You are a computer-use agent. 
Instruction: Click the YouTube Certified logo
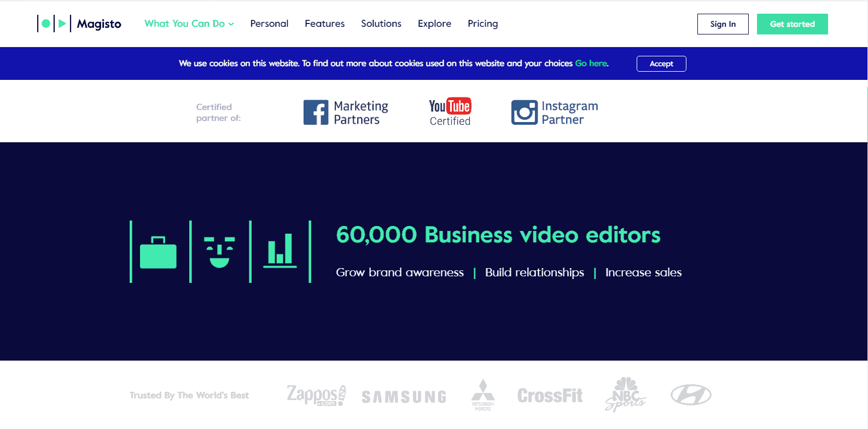point(450,112)
